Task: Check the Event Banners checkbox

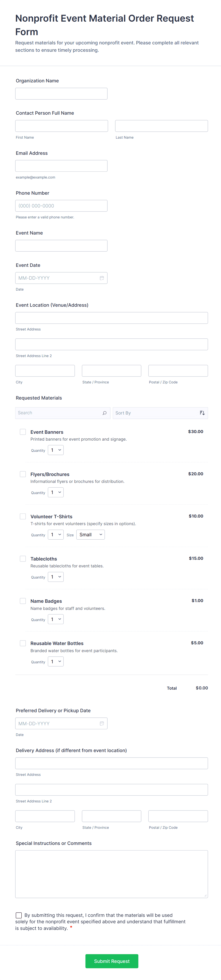Action: tap(23, 432)
